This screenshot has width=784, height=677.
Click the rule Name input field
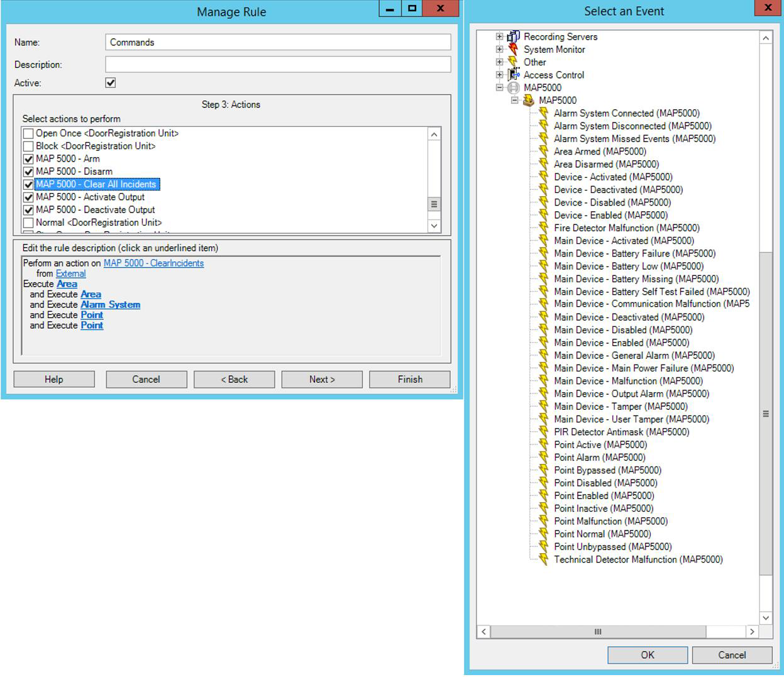point(278,42)
